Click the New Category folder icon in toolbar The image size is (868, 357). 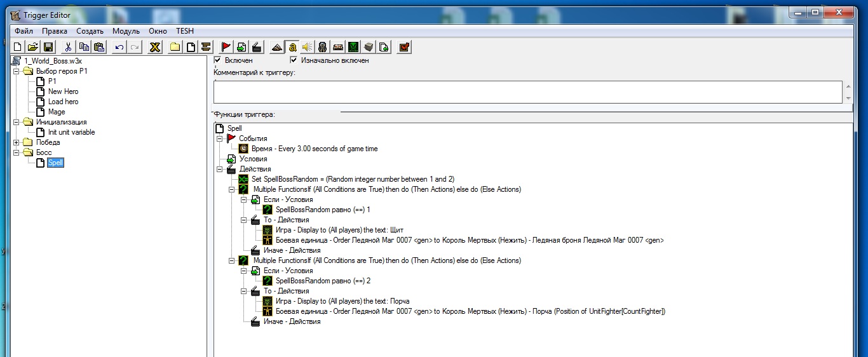[175, 46]
